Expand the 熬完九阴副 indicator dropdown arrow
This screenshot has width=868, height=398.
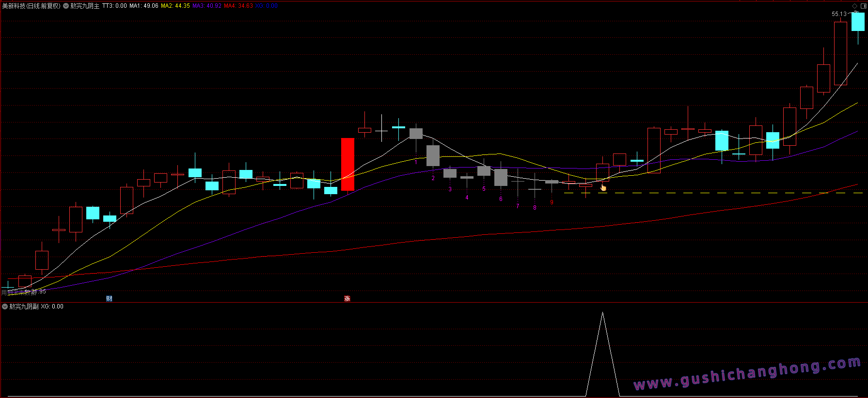(x=5, y=306)
